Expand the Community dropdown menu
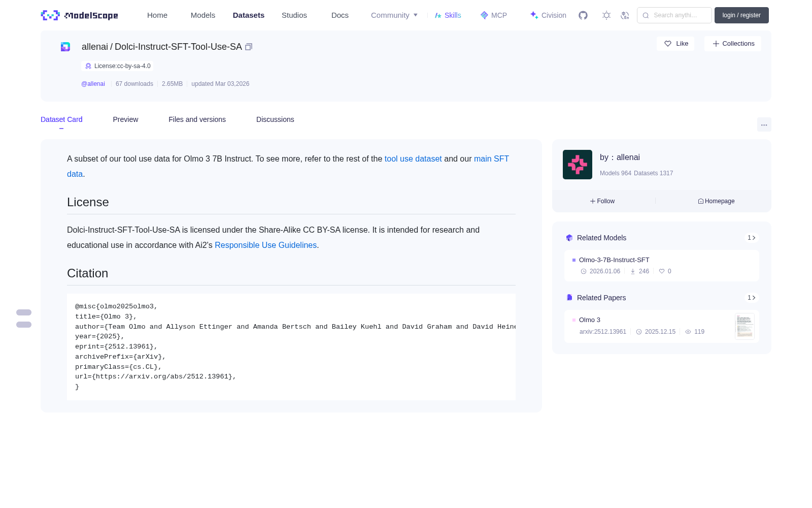 [x=394, y=15]
